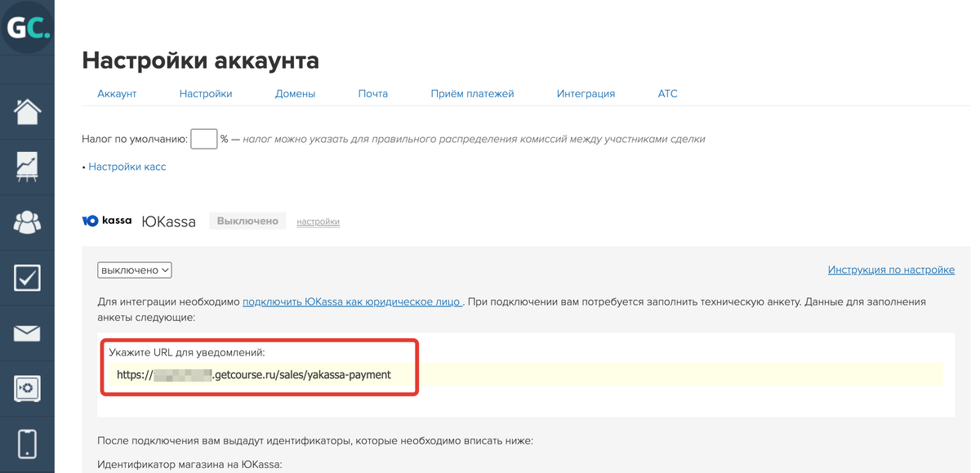980x473 pixels.
Task: Select the АТС tab
Action: (667, 93)
